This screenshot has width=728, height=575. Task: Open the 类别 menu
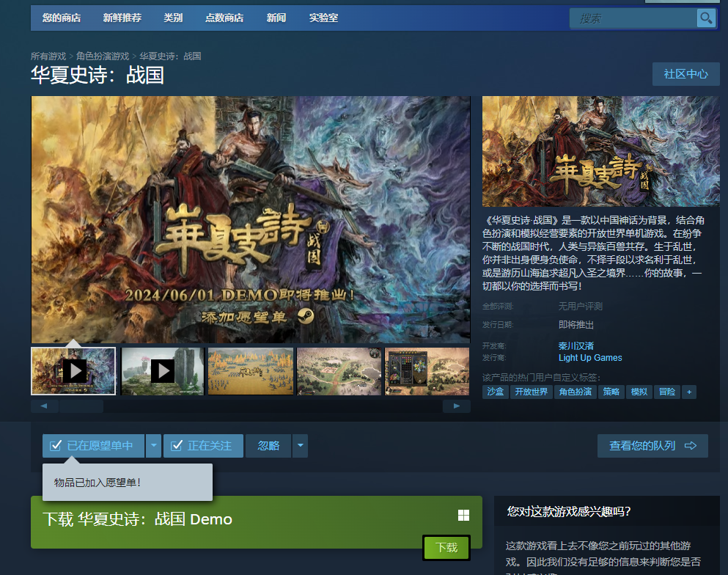coord(173,18)
